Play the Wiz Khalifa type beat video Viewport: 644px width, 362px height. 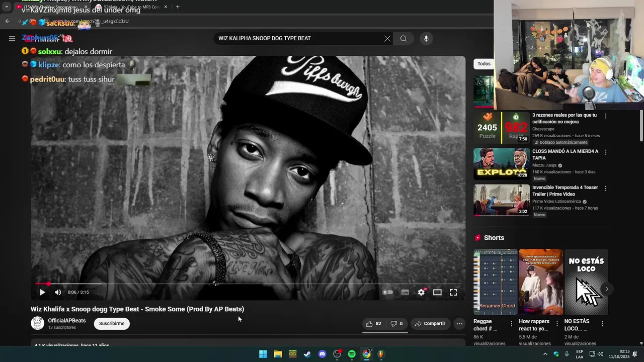pos(42,292)
